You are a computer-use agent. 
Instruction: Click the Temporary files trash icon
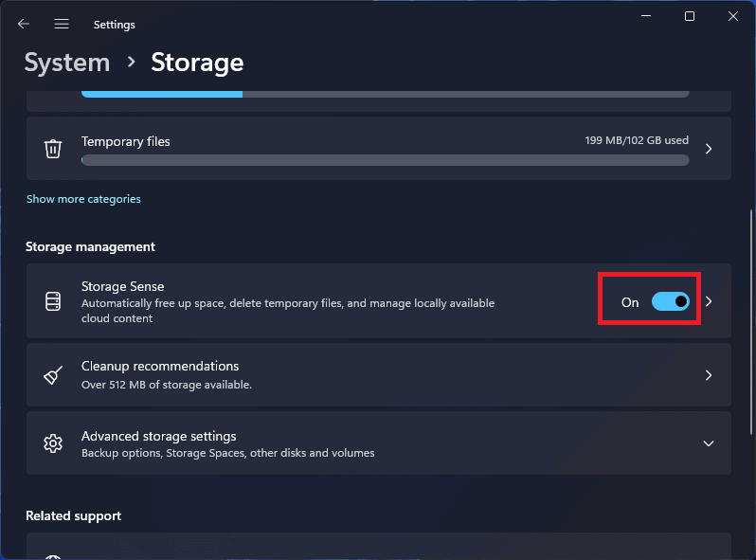[x=53, y=149]
